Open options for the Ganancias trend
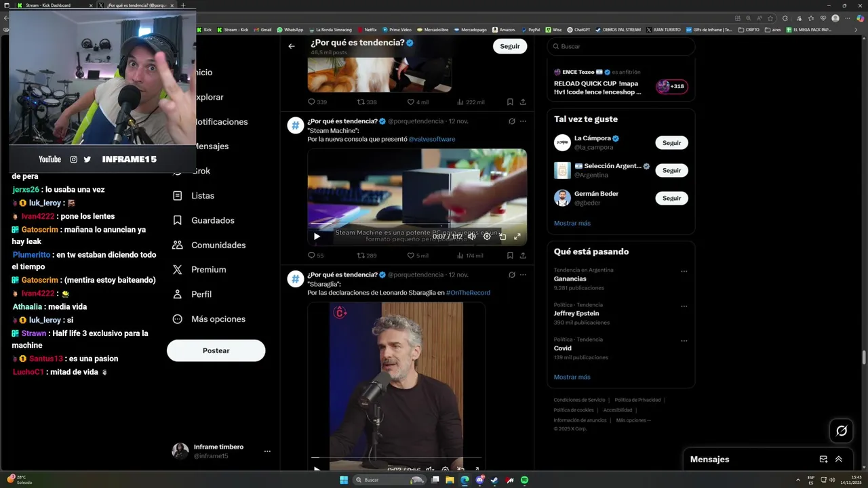The height and width of the screenshot is (488, 868). 684,271
